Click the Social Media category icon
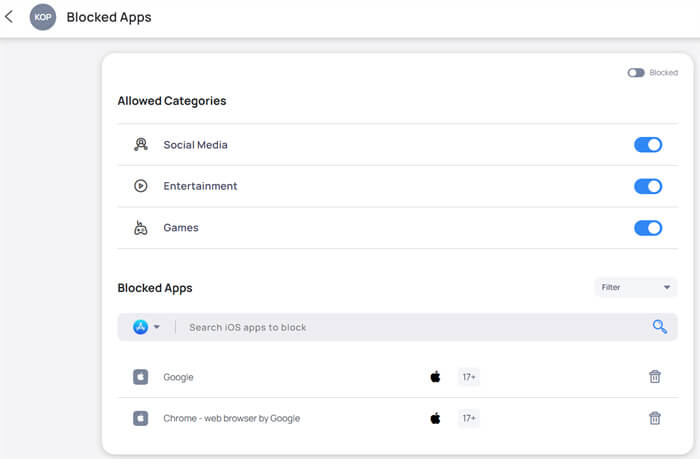 point(141,144)
